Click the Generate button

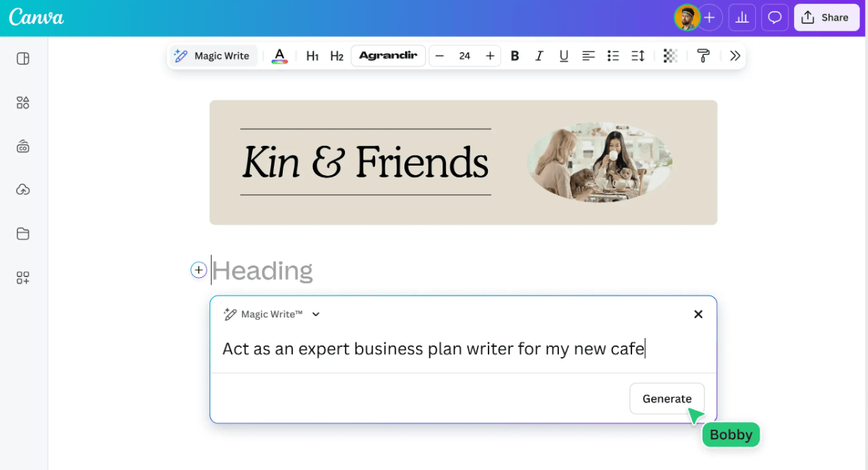(667, 398)
